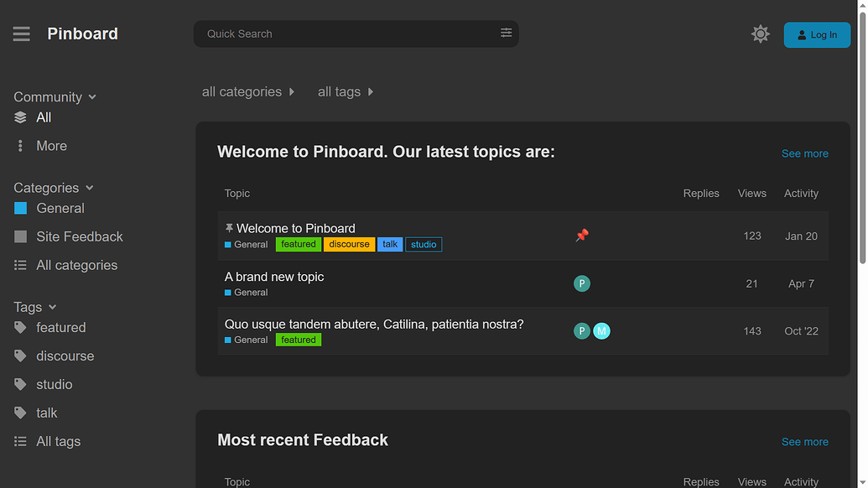This screenshot has width=868, height=488.
Task: Open search filter options icon
Action: tap(506, 33)
